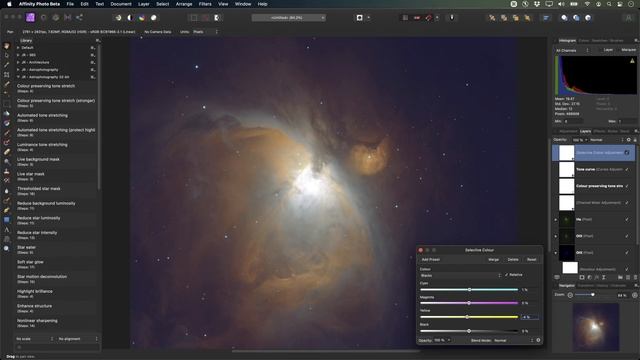Click the Live Filters hourglass icon

point(604,277)
